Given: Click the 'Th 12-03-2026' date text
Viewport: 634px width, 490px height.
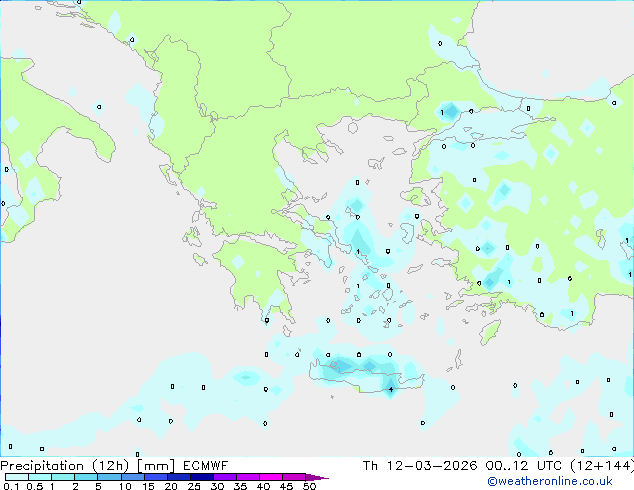Looking at the screenshot, I should [x=420, y=466].
